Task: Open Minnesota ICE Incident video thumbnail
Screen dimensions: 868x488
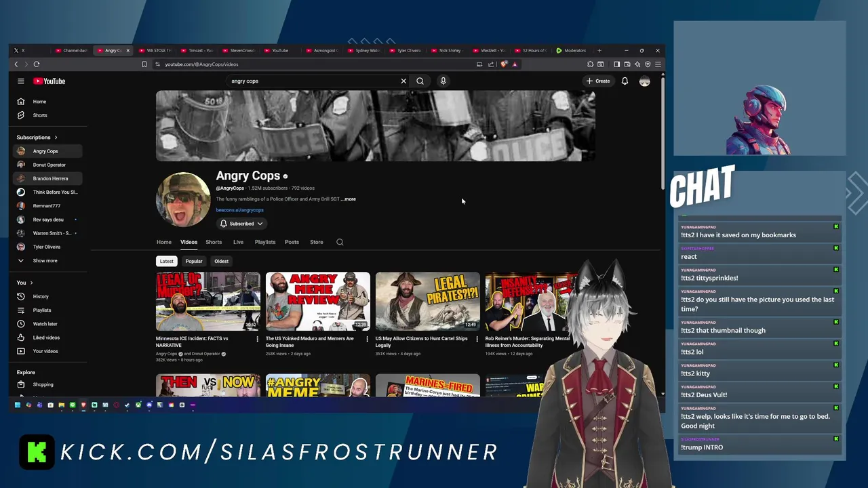Action: (x=208, y=302)
